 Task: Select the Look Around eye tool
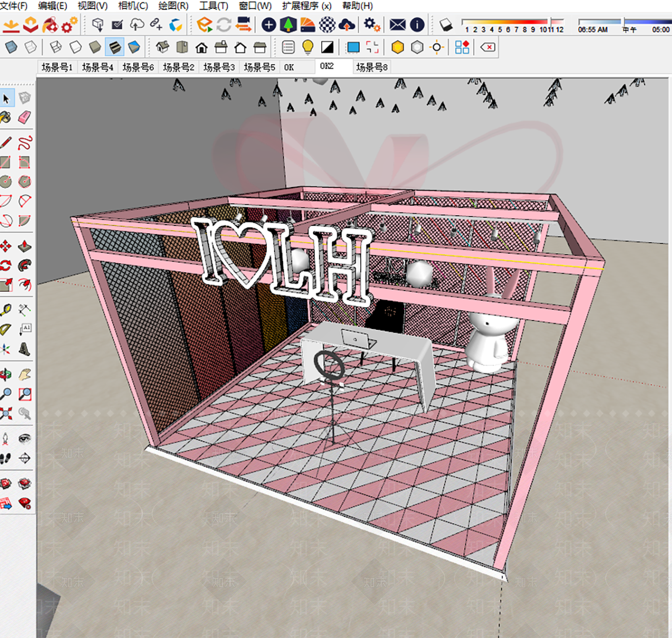pos(25,439)
